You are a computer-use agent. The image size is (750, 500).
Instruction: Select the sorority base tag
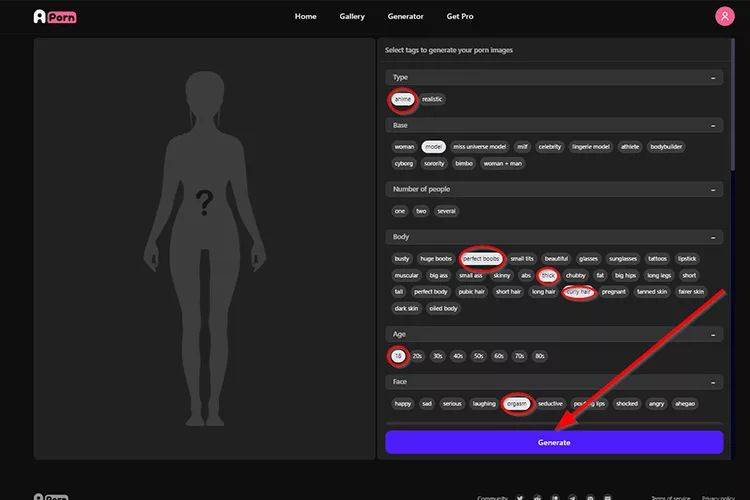coord(434,164)
